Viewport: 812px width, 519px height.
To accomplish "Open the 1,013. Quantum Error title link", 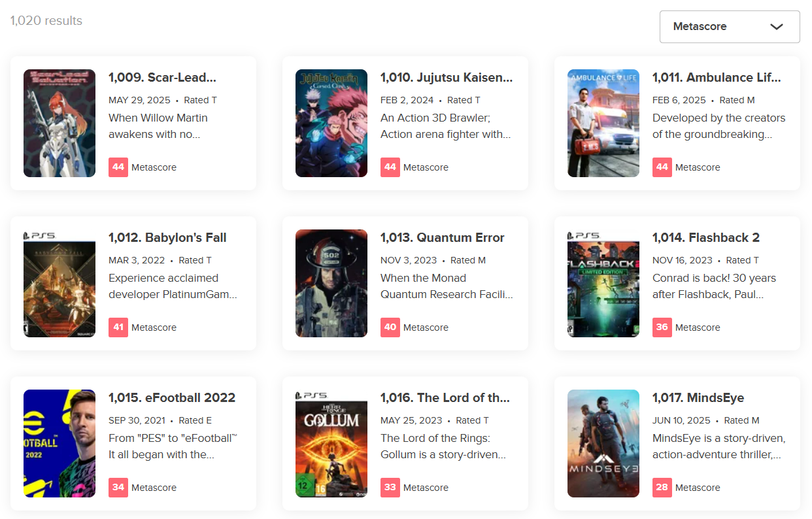I will 442,237.
